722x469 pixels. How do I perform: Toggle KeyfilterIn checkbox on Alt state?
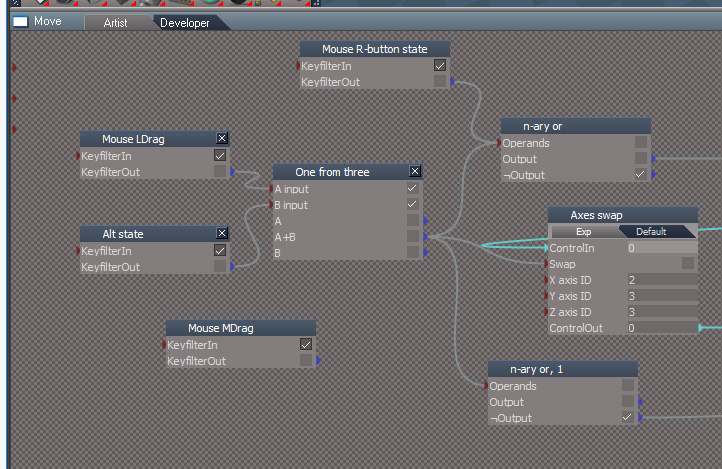pos(220,250)
